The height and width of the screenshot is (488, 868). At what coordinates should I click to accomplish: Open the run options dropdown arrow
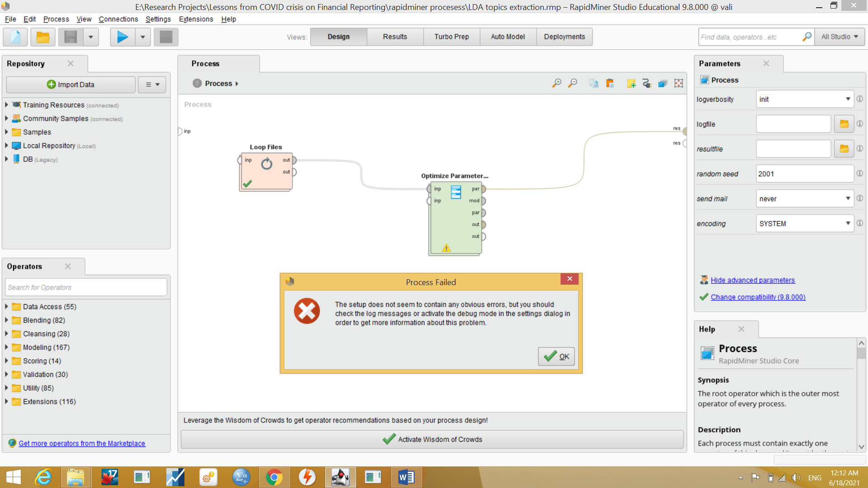click(142, 37)
